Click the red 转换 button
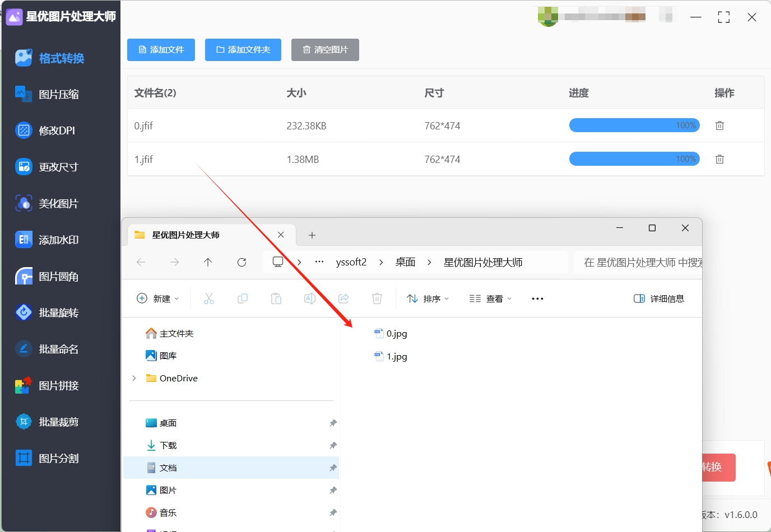Screen dimensions: 771x532 [x=718, y=467]
